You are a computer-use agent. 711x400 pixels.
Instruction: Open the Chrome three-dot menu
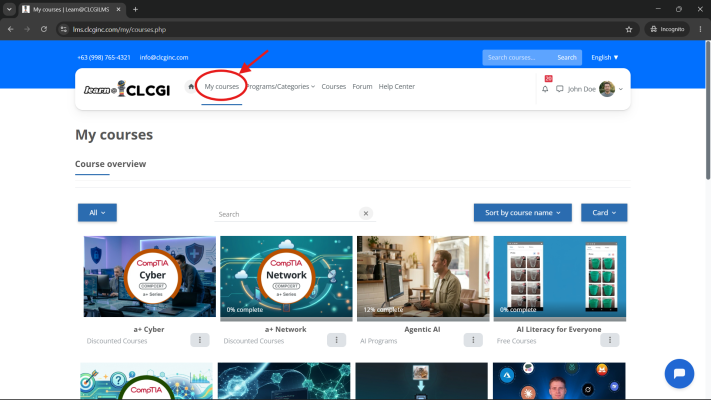(x=700, y=29)
